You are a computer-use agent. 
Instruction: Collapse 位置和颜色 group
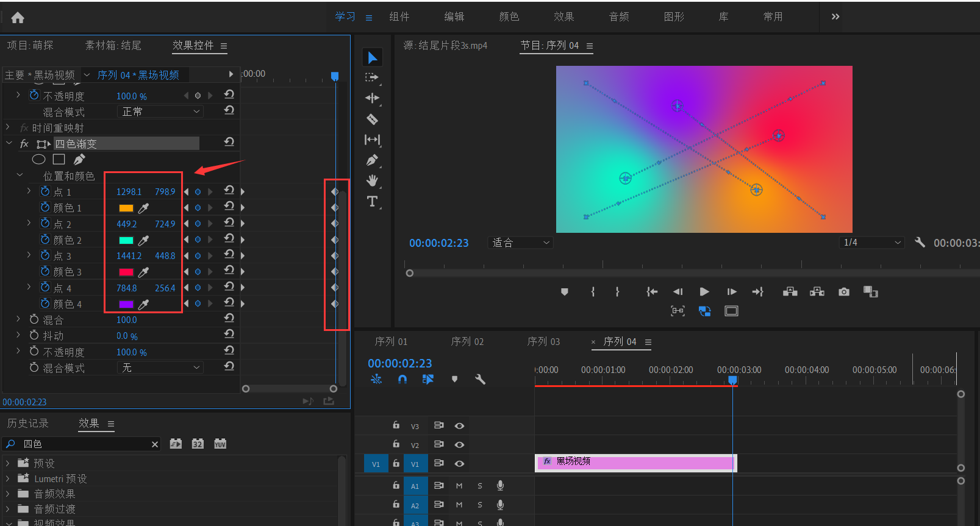[x=20, y=176]
